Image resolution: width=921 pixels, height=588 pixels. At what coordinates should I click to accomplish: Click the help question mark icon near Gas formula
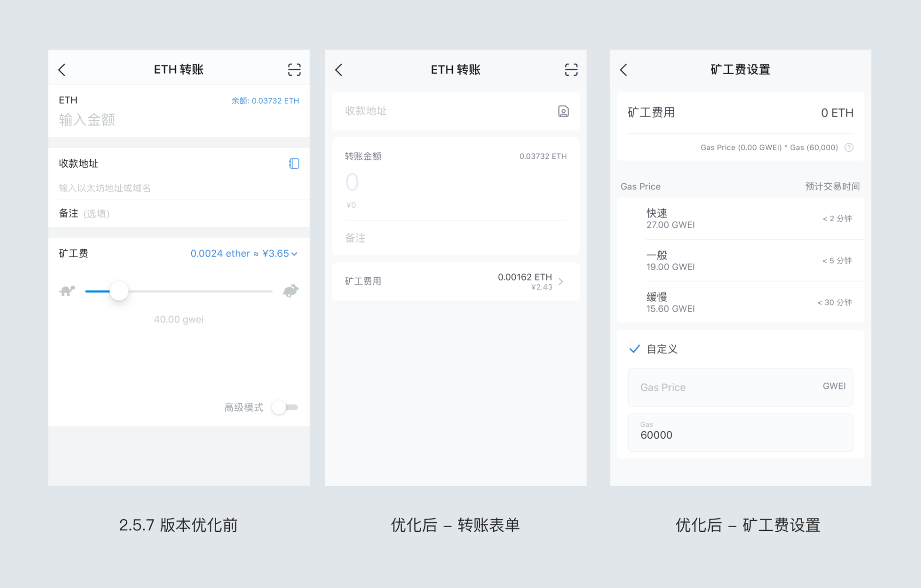pyautogui.click(x=849, y=147)
